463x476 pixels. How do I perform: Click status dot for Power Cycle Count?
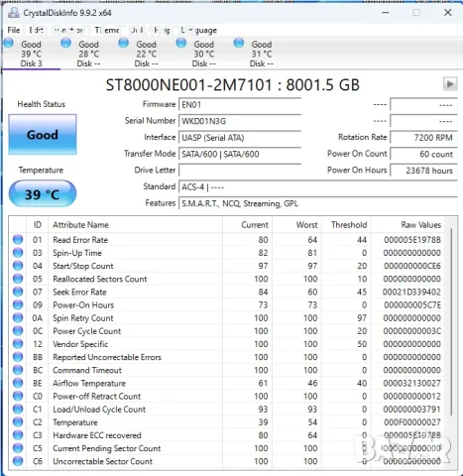point(18,331)
